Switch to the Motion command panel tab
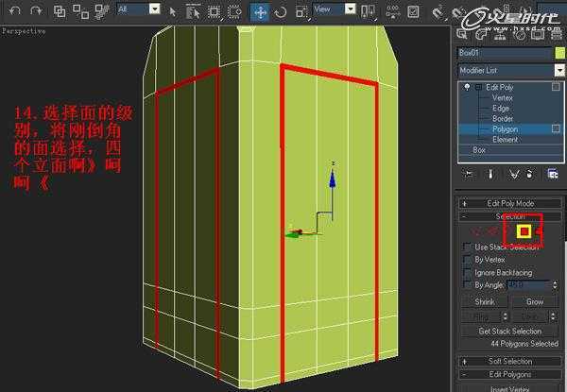This screenshot has height=392, width=567. [x=519, y=34]
